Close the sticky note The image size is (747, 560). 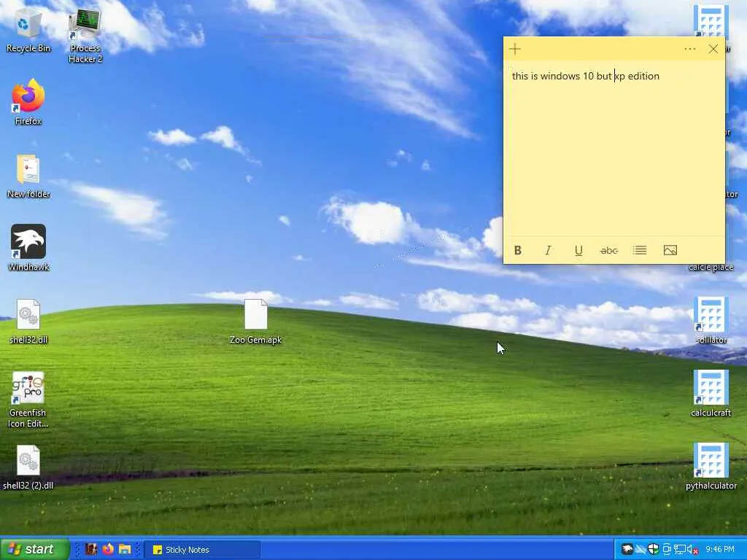[713, 49]
